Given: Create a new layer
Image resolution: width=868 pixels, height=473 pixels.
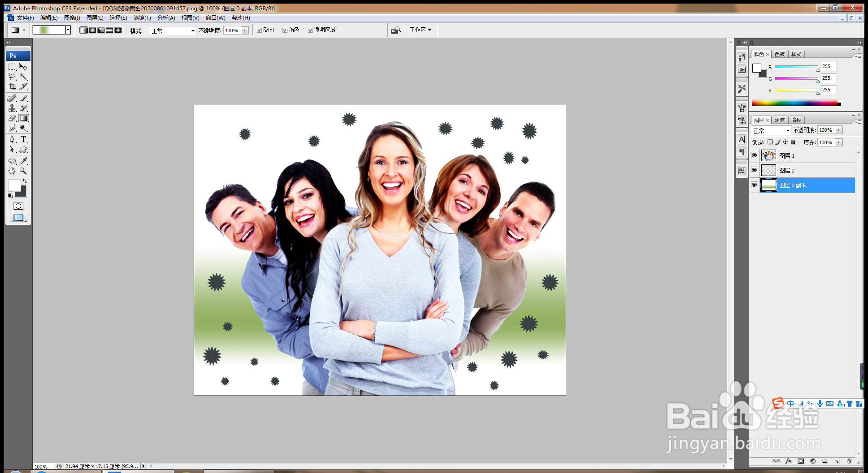Looking at the screenshot, I should tap(837, 461).
